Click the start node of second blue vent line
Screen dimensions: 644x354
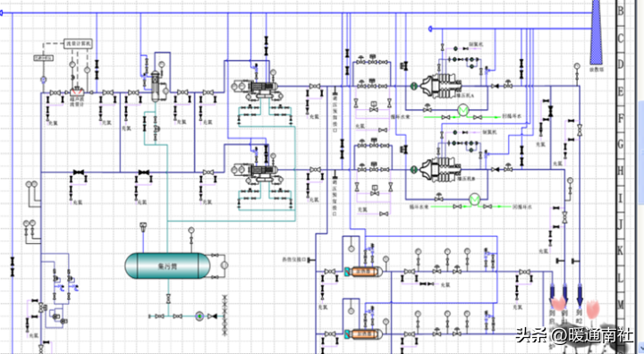(430, 29)
